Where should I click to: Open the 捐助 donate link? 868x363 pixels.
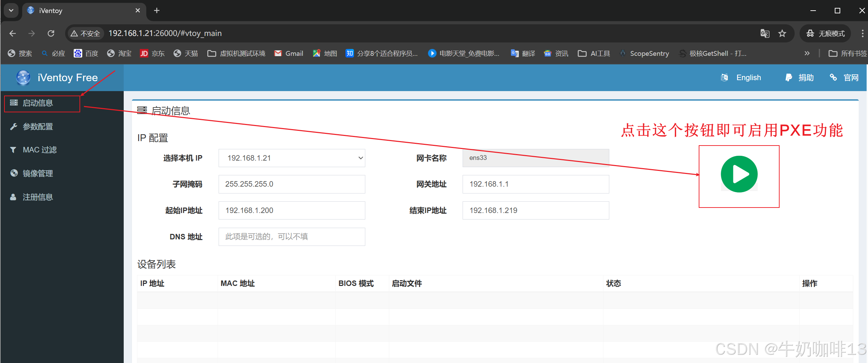pyautogui.click(x=806, y=78)
